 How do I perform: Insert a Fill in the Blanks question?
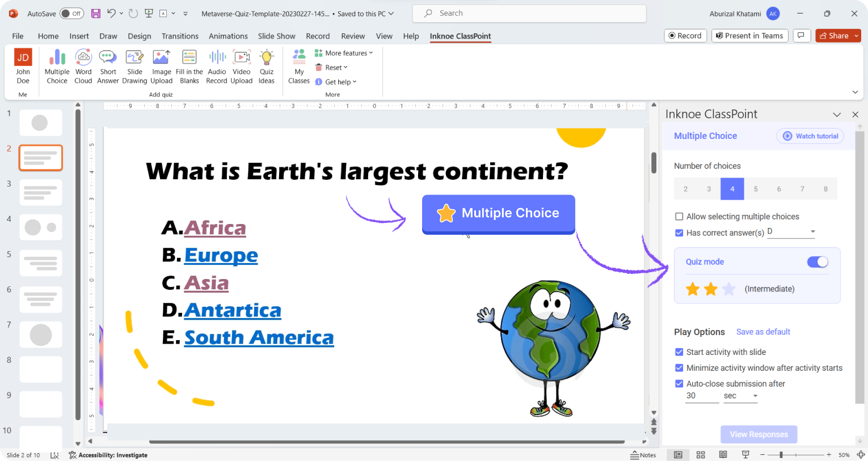tap(189, 65)
